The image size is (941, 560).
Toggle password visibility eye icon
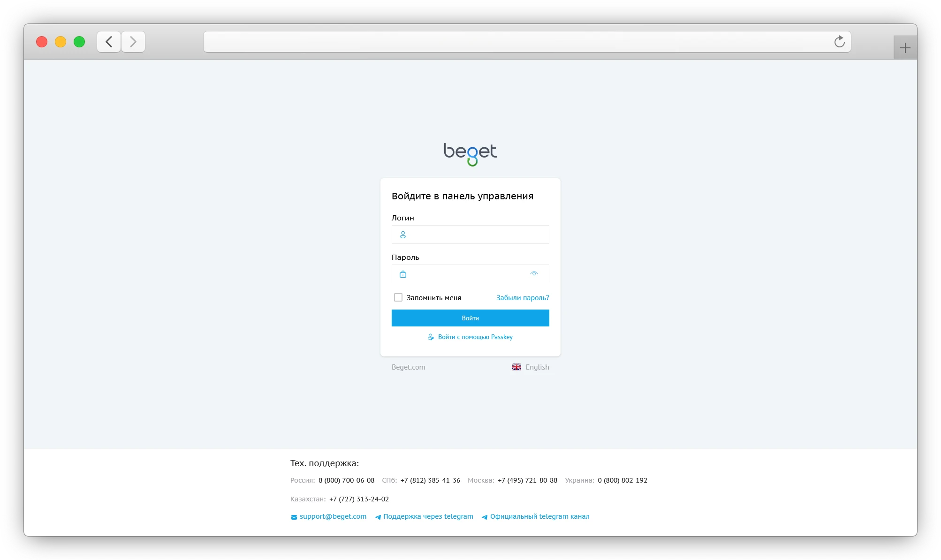[x=534, y=273]
